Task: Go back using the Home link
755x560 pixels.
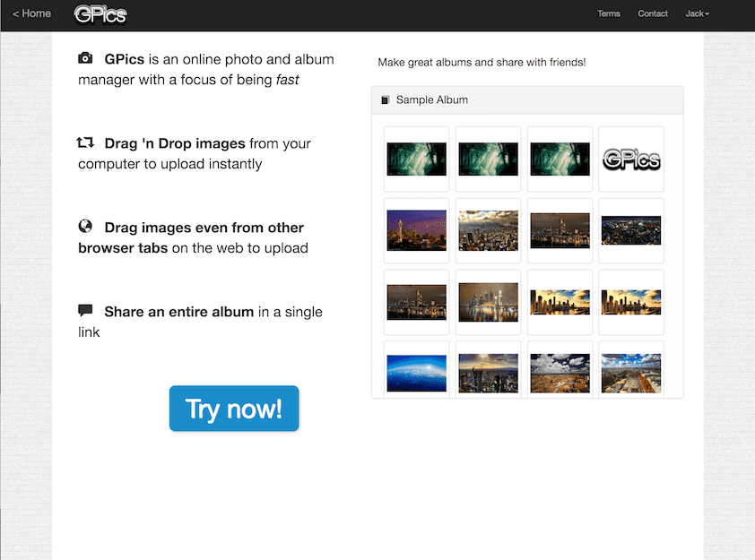Action: tap(31, 14)
